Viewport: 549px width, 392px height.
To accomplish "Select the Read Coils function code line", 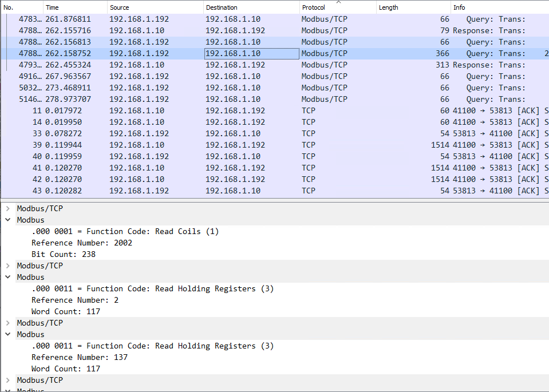I will [125, 231].
